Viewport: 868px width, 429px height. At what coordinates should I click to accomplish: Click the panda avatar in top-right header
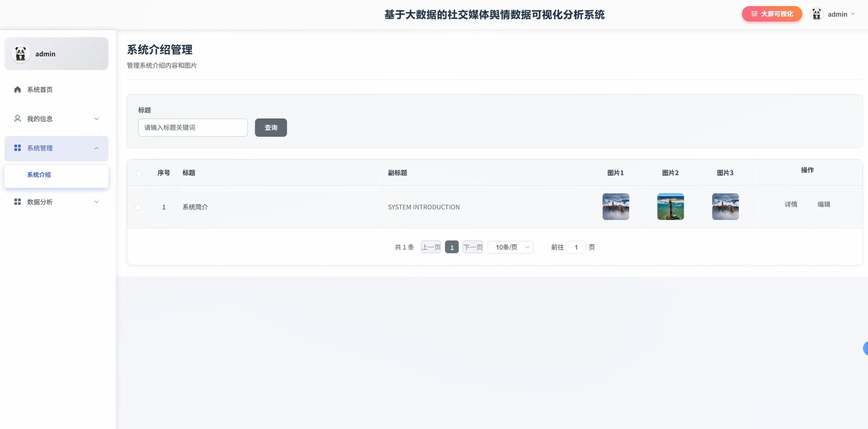(817, 14)
